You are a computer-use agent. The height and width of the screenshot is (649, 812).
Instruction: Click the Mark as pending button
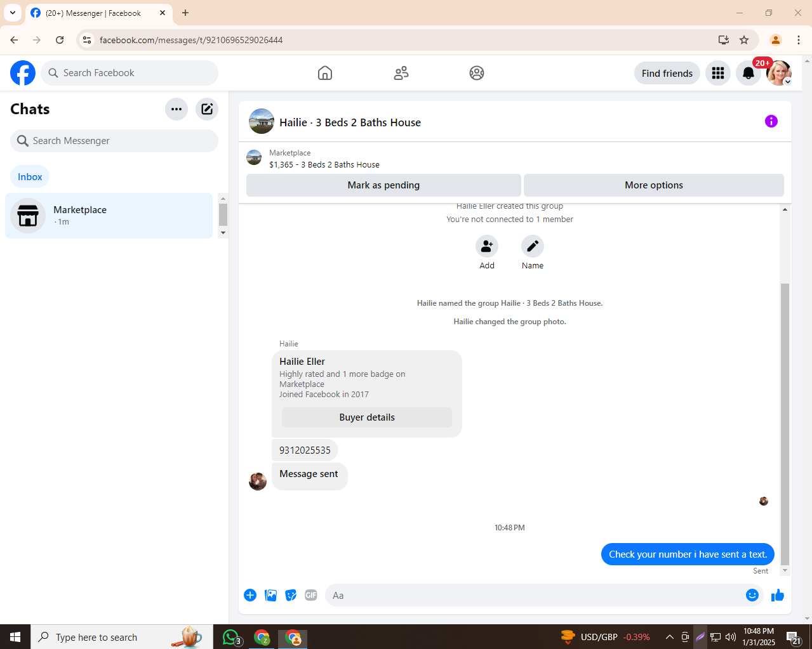(383, 185)
